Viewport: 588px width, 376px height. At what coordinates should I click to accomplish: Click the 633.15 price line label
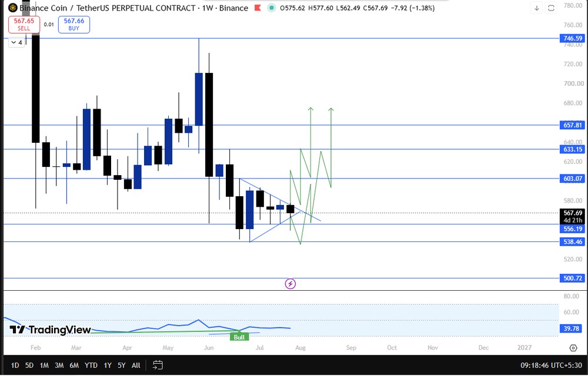coord(573,149)
